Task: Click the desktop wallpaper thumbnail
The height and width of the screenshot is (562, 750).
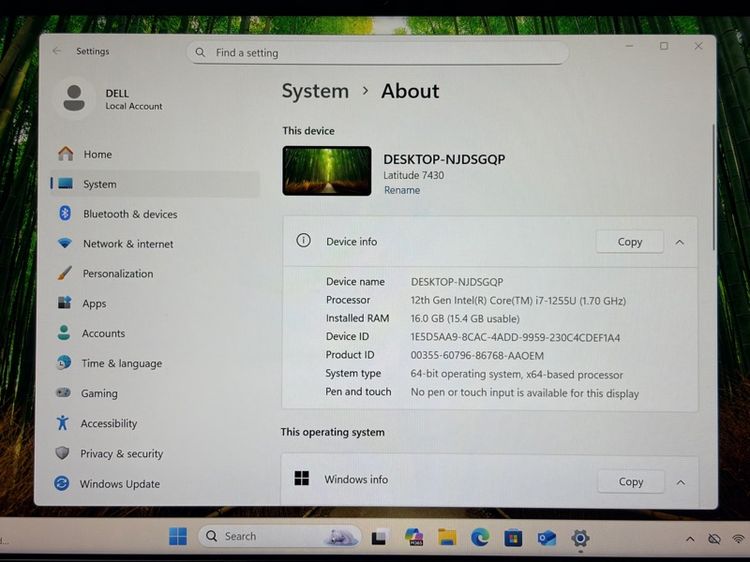Action: [x=327, y=171]
